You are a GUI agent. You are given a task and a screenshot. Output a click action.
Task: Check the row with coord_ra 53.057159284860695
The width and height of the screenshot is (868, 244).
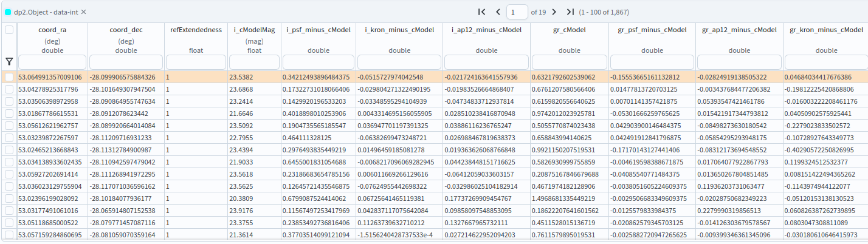tap(9, 234)
